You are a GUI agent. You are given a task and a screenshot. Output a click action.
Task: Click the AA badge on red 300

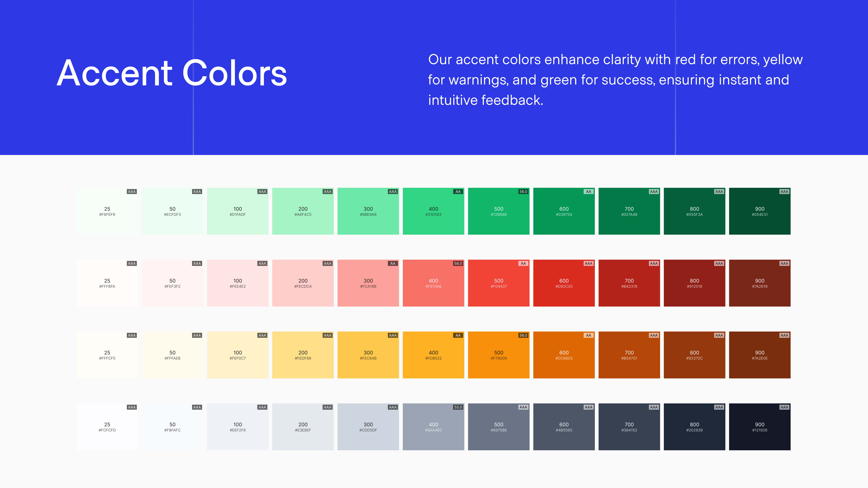[x=393, y=263]
